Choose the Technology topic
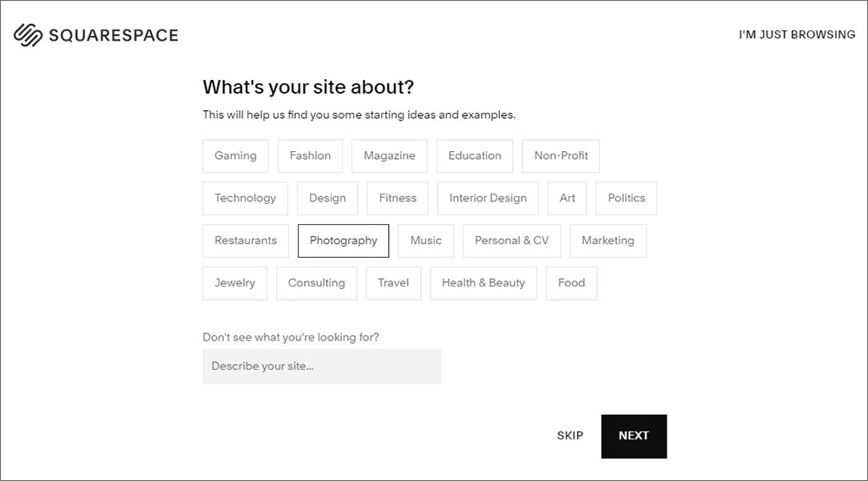This screenshot has height=481, width=868. pyautogui.click(x=246, y=198)
